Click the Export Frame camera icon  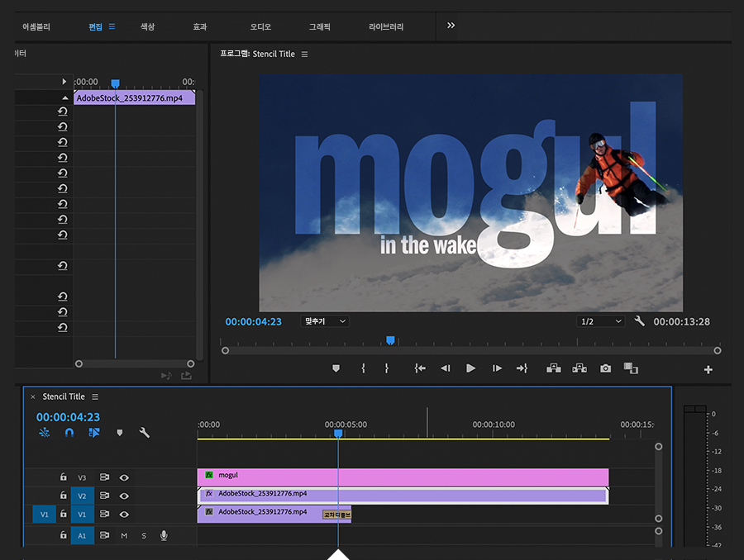[606, 368]
